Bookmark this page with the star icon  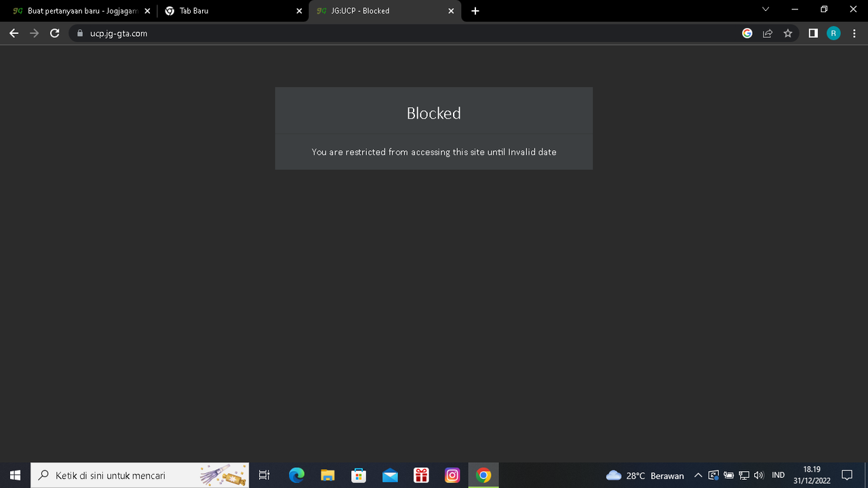pos(788,33)
